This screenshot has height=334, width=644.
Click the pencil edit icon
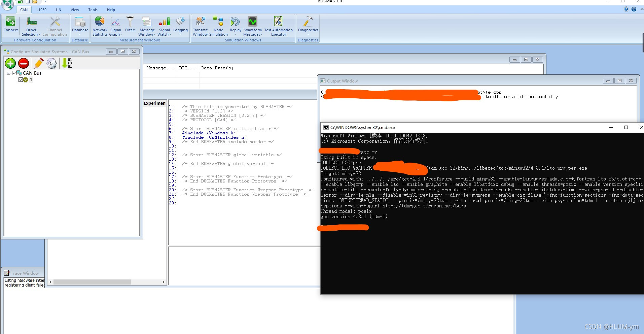[39, 63]
